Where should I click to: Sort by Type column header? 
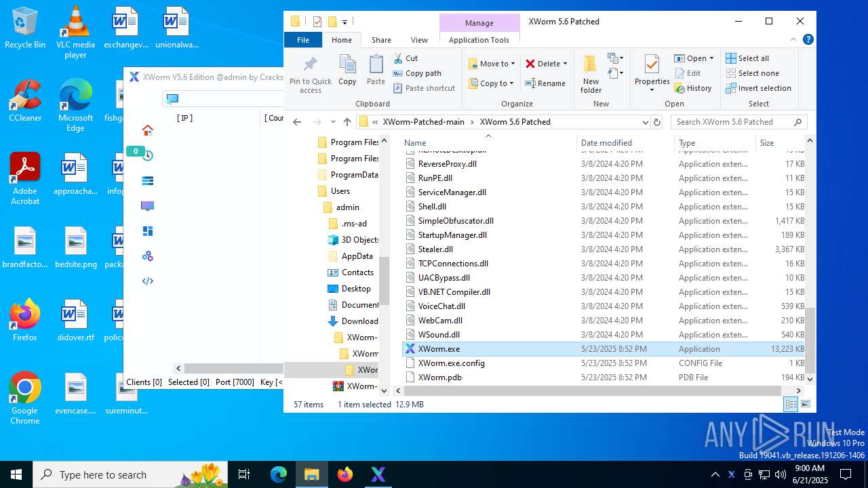click(715, 142)
